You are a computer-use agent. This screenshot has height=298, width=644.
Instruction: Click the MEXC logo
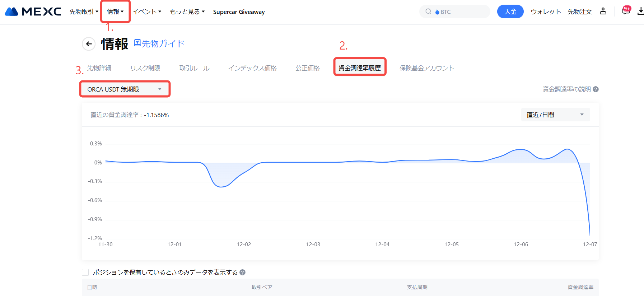33,11
